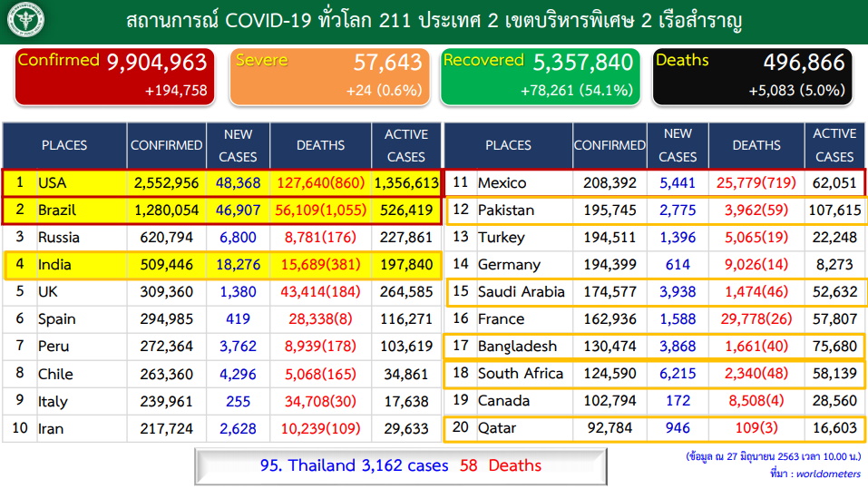Click the Iran row name

[51, 428]
